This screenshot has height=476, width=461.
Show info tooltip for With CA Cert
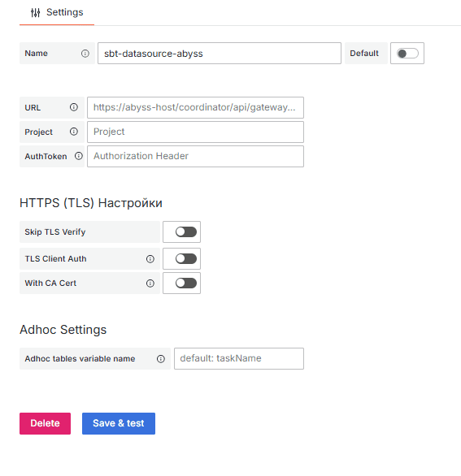(150, 283)
